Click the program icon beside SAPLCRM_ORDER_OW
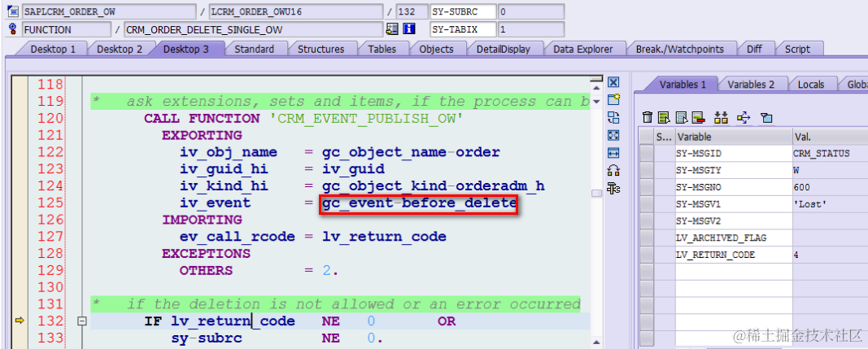This screenshot has width=868, height=349. [x=13, y=11]
